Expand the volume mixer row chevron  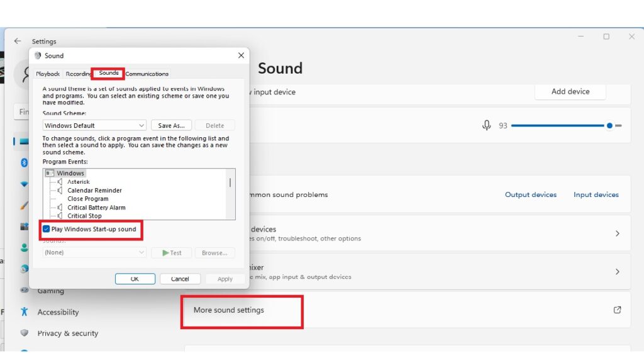pyautogui.click(x=618, y=272)
